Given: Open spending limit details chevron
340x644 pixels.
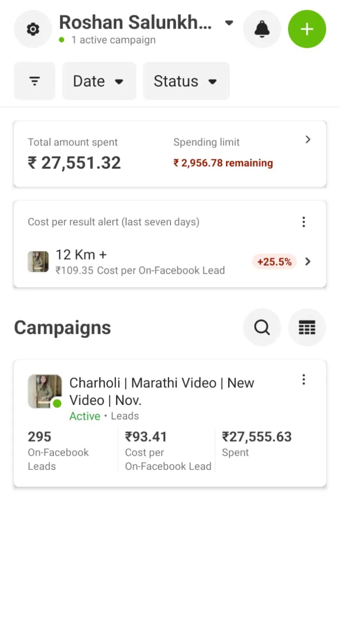Looking at the screenshot, I should pos(308,140).
